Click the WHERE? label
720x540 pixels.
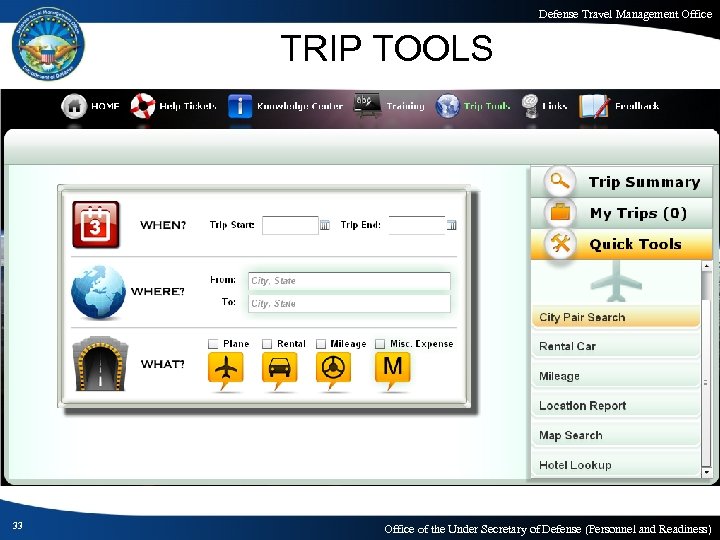158,292
